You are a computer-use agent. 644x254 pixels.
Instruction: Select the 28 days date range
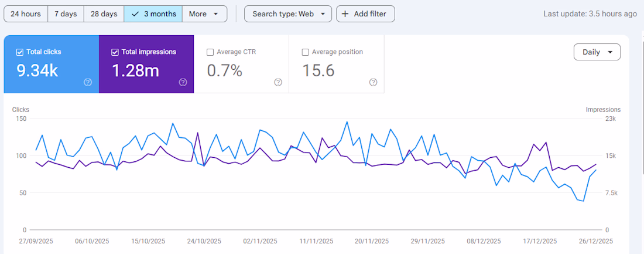pos(104,14)
